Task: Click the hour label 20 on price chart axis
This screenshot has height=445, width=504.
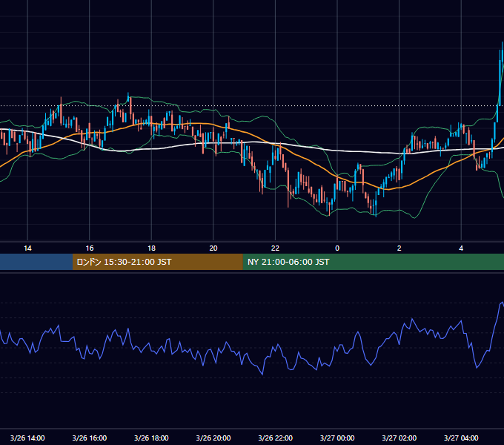Action: [213, 248]
